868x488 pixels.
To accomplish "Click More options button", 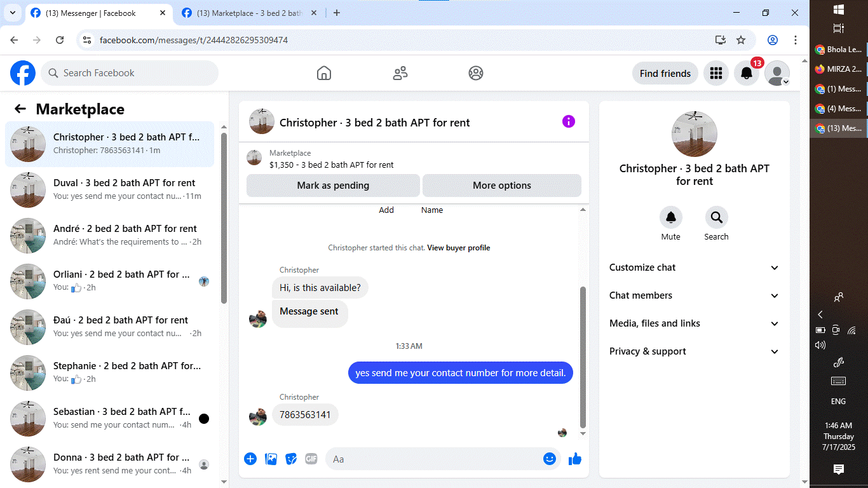I will pyautogui.click(x=502, y=186).
